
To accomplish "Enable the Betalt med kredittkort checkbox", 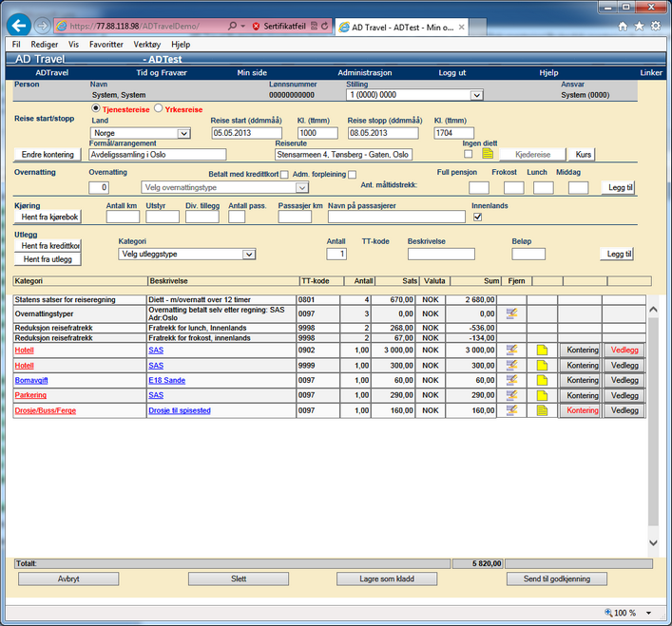I will pyautogui.click(x=284, y=174).
